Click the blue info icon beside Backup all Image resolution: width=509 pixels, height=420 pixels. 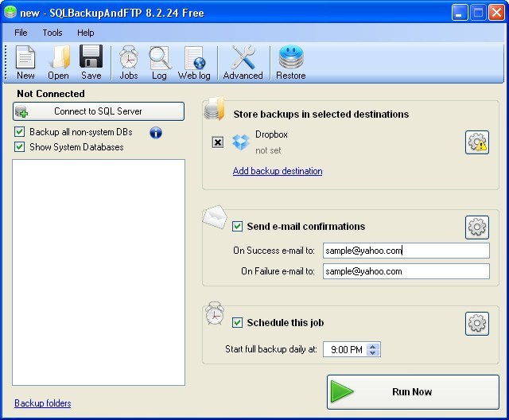pyautogui.click(x=156, y=132)
